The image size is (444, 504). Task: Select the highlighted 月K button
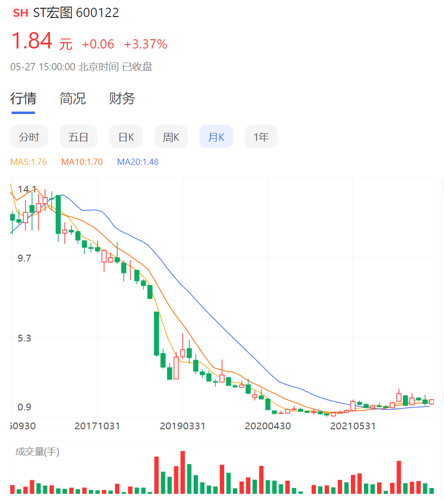216,137
